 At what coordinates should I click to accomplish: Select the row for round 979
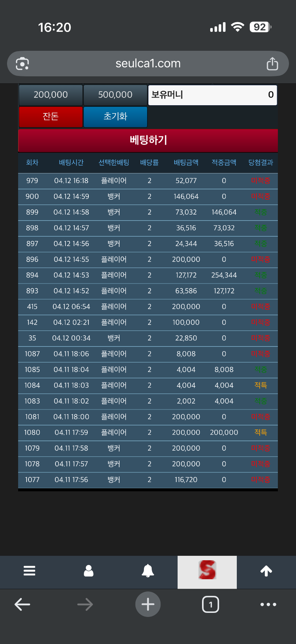[x=148, y=181]
